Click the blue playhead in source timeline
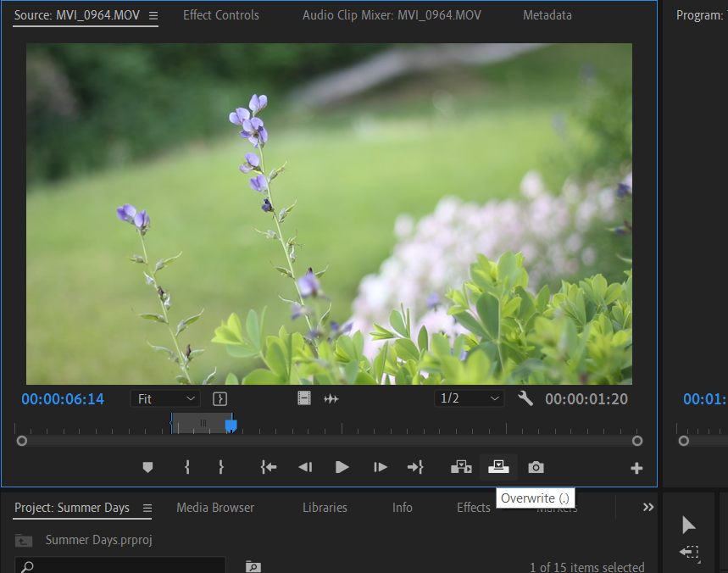Image resolution: width=728 pixels, height=573 pixels. (x=231, y=425)
